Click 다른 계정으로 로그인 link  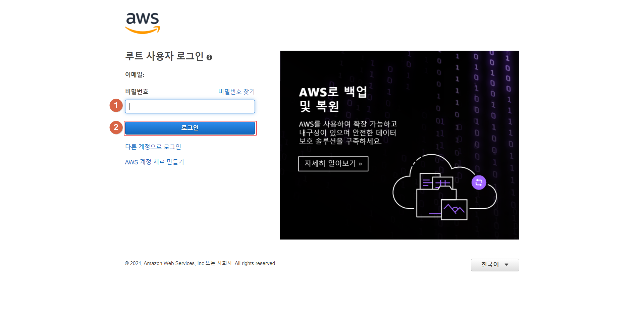click(x=153, y=147)
